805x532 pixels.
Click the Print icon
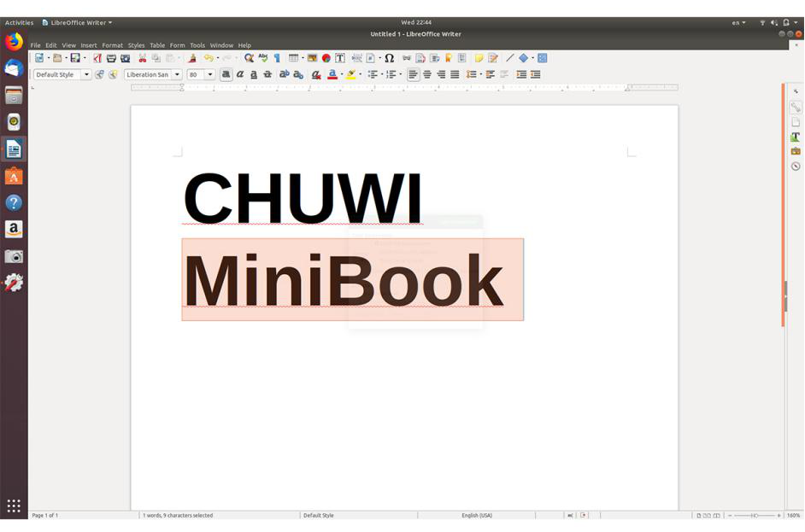(x=111, y=58)
